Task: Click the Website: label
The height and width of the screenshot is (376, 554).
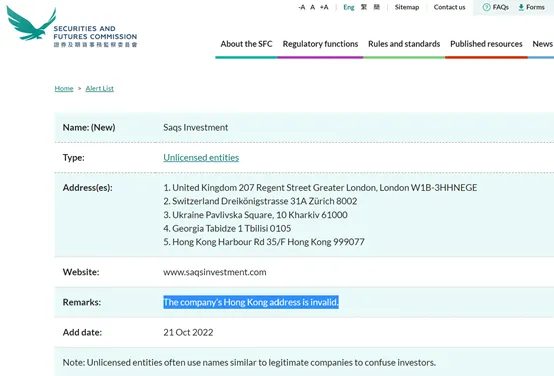Action: 81,272
